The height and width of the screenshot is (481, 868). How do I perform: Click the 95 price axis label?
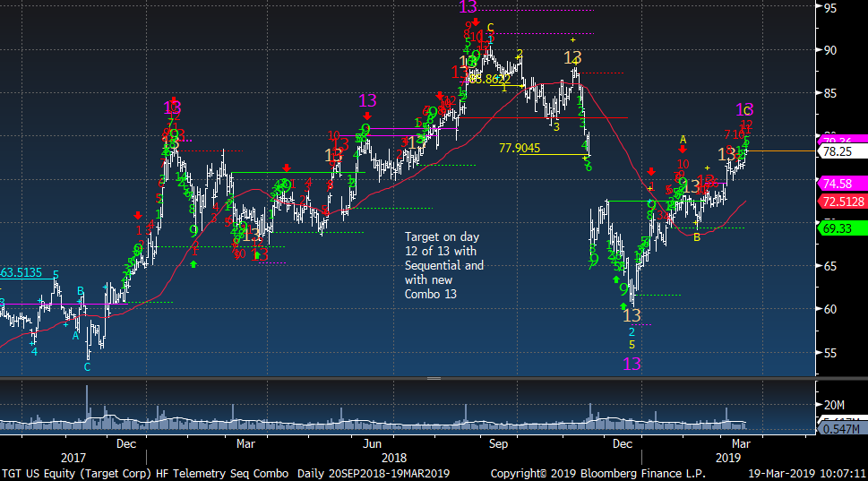(x=829, y=8)
